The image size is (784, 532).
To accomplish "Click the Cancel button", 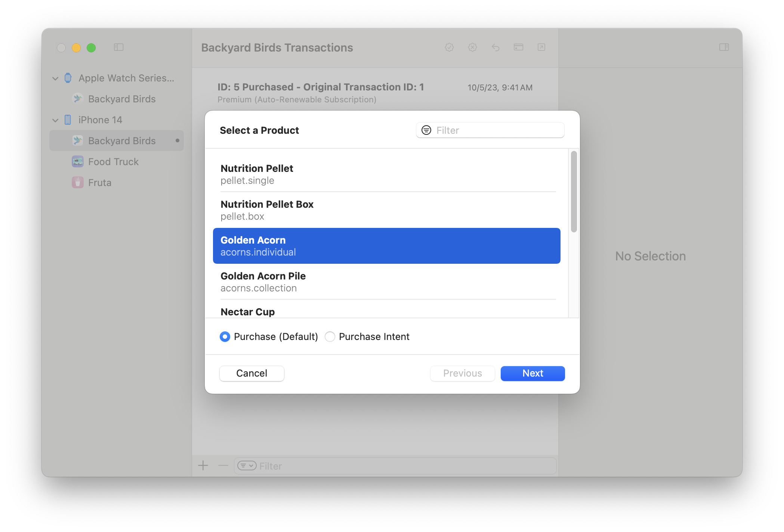I will point(251,373).
